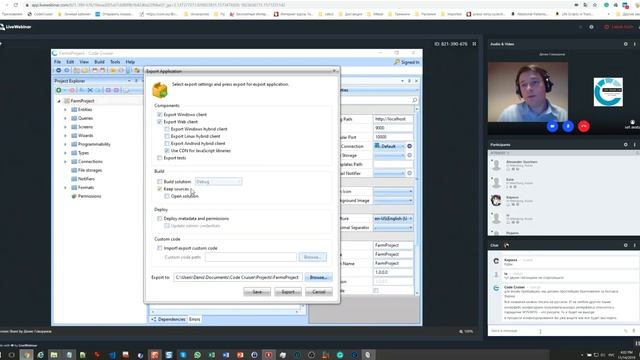The image size is (640, 360).
Task: Open the View menu
Action: tap(84, 62)
